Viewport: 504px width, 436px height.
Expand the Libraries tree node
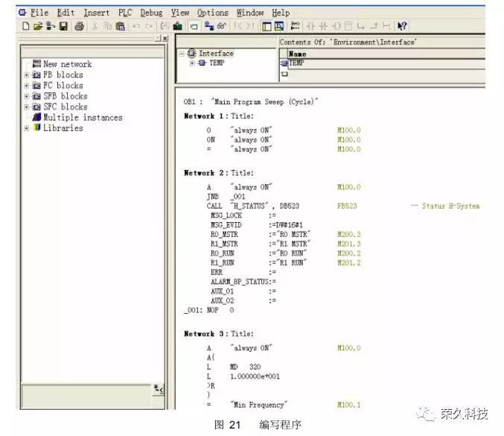(x=27, y=128)
